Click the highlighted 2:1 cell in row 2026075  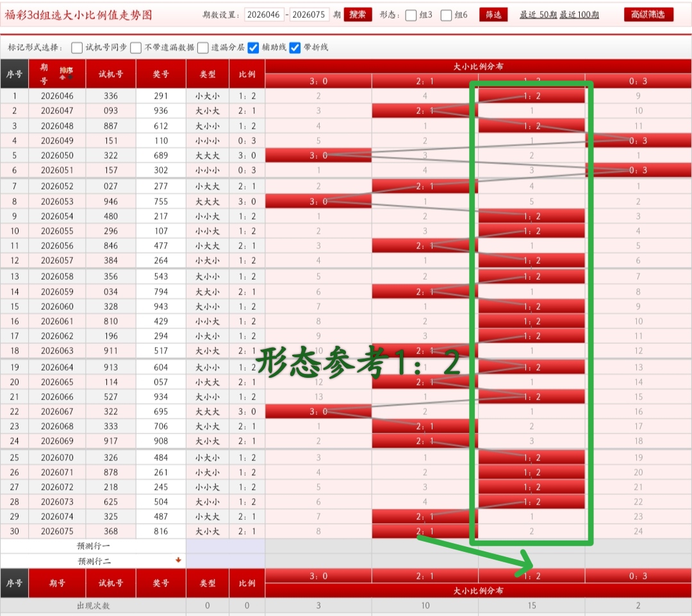pos(424,531)
